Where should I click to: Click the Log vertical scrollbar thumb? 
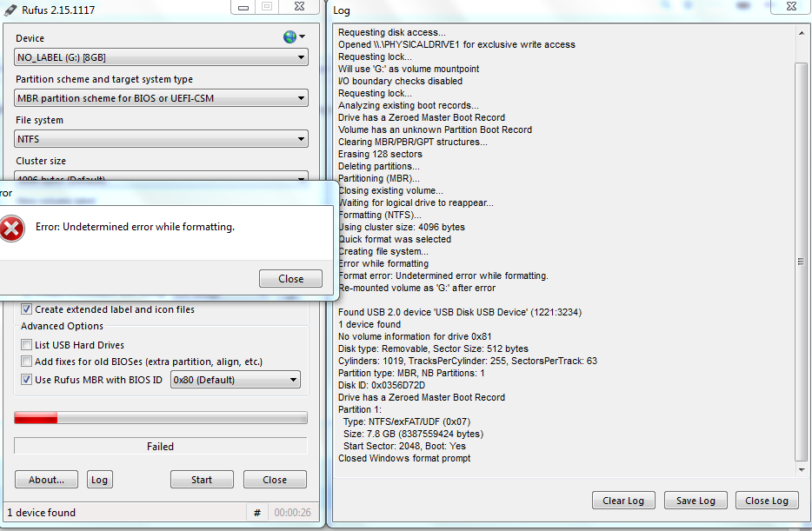801,262
